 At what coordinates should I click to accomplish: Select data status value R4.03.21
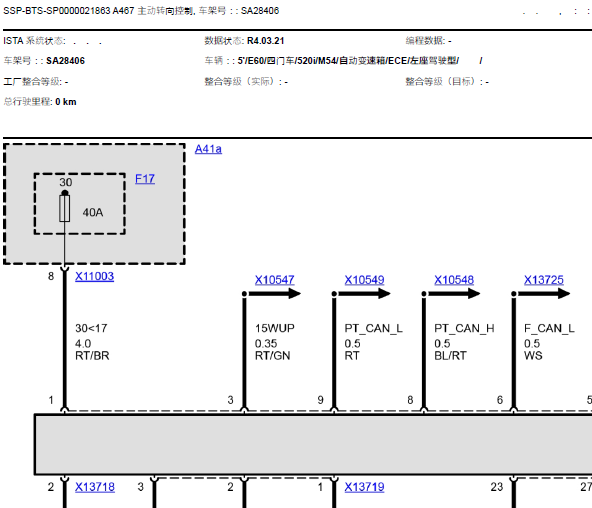pyautogui.click(x=265, y=41)
